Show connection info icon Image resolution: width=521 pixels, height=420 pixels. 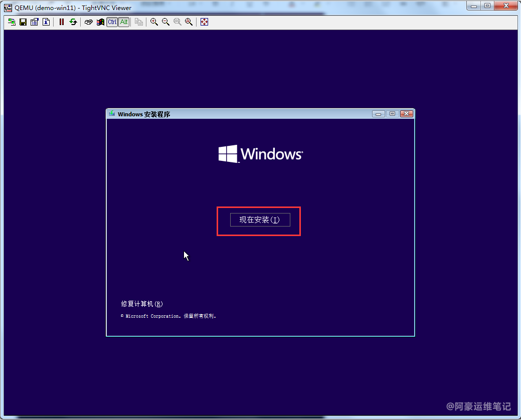click(x=46, y=22)
